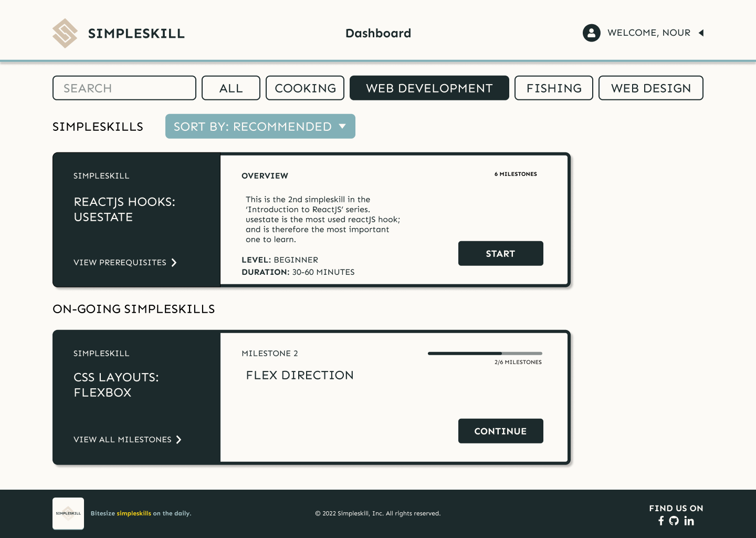Open the SORT BY: RECOMMENDED dropdown

pos(260,126)
